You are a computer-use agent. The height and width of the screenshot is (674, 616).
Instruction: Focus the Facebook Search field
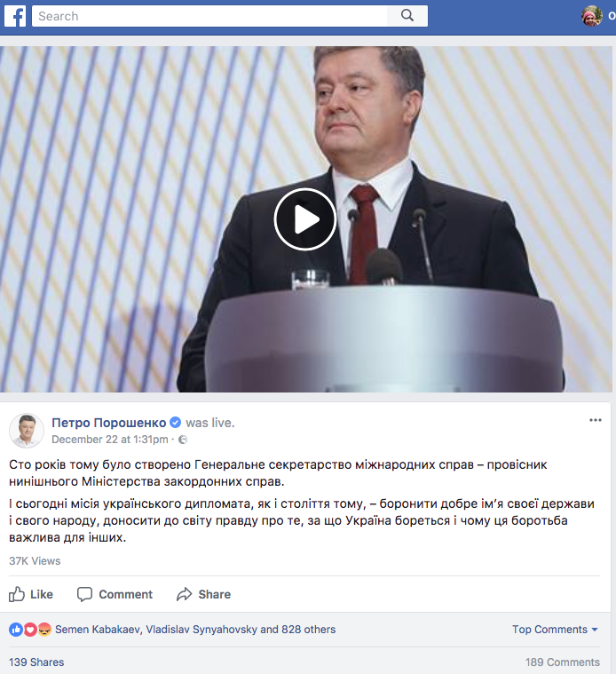tap(209, 16)
